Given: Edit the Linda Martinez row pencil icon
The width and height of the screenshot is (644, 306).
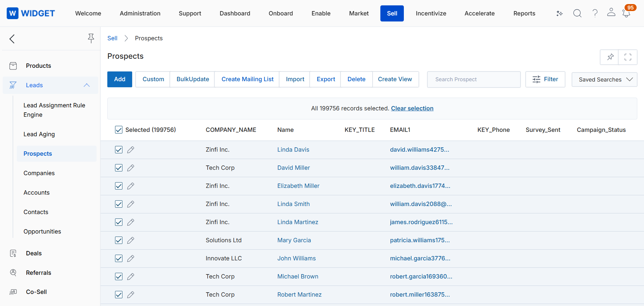Looking at the screenshot, I should click(131, 222).
